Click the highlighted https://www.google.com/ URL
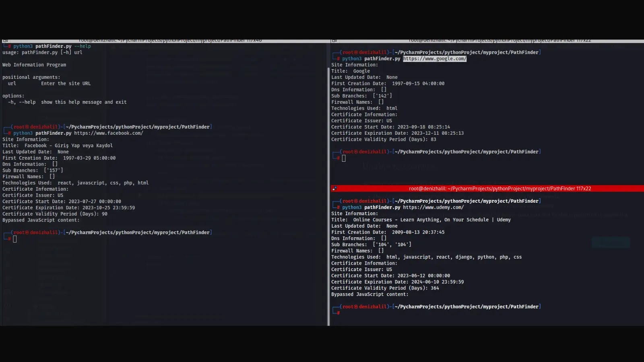This screenshot has width=644, height=362. click(x=435, y=59)
